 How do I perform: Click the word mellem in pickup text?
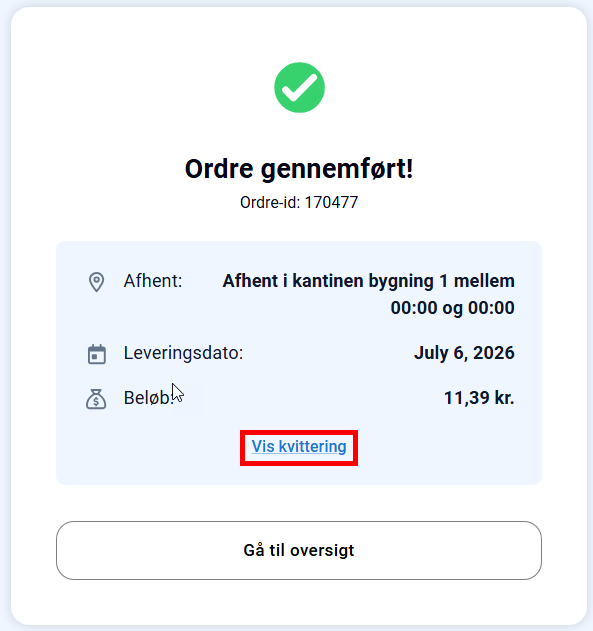point(484,281)
